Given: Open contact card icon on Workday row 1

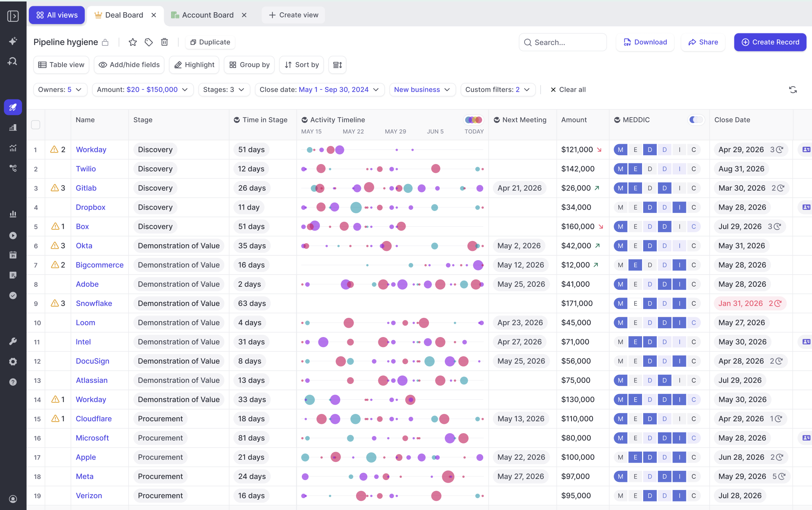Looking at the screenshot, I should tap(806, 150).
